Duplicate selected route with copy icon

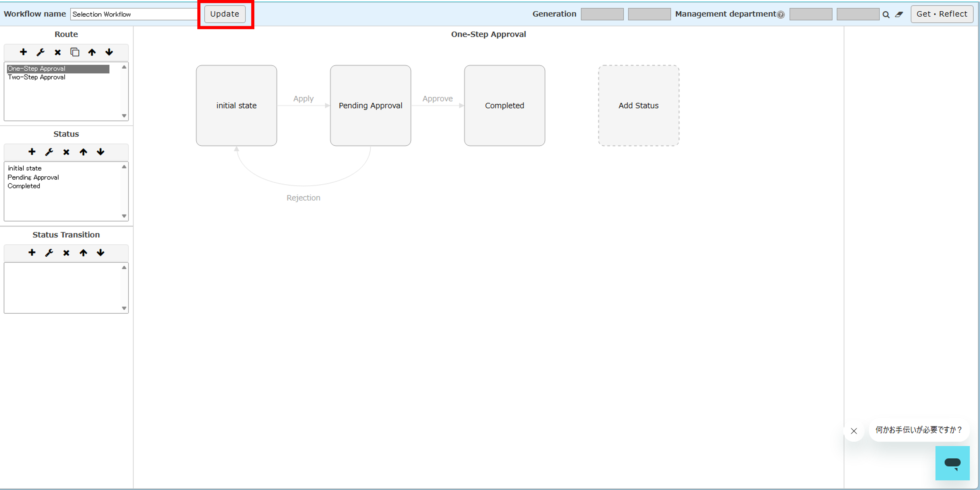coord(75,52)
